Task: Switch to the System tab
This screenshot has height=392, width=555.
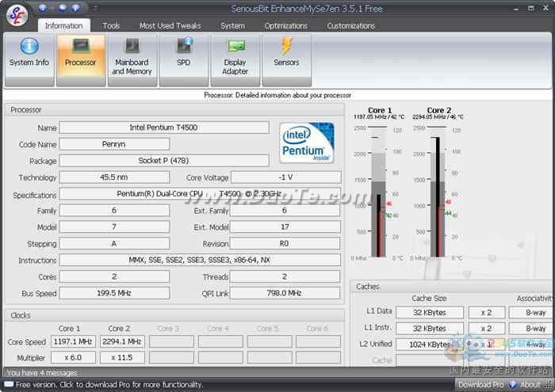Action: pos(232,25)
